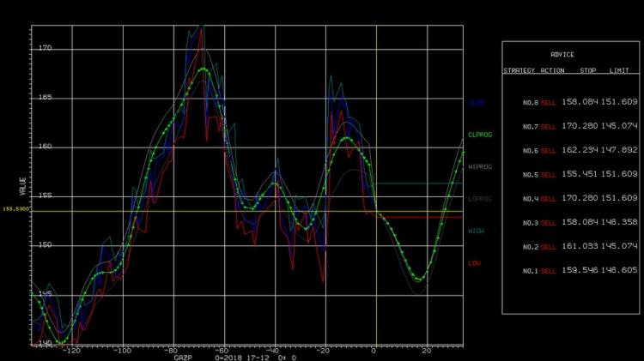The image size is (644, 361).
Task: Click the 0 mark on x-axis
Action: [374, 351]
